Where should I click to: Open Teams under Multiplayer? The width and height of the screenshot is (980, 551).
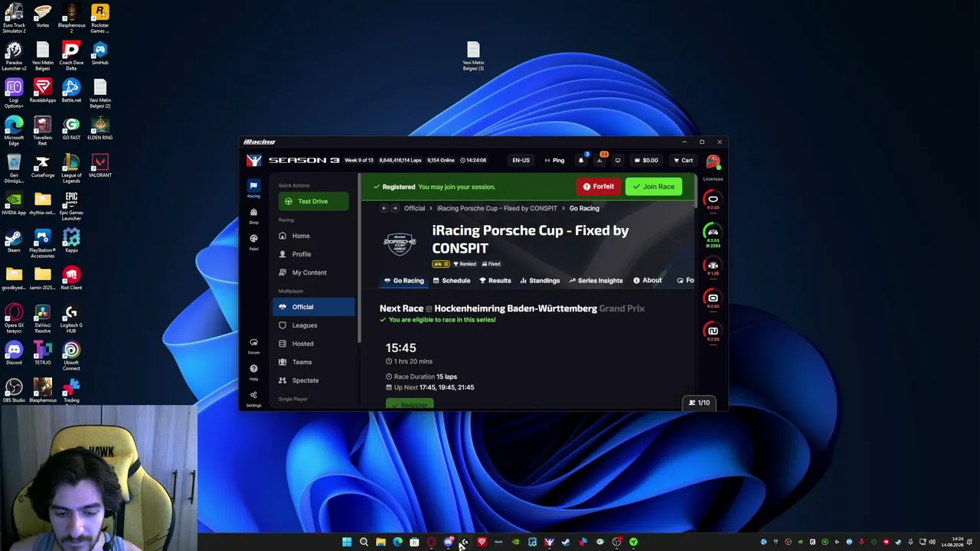point(313,362)
